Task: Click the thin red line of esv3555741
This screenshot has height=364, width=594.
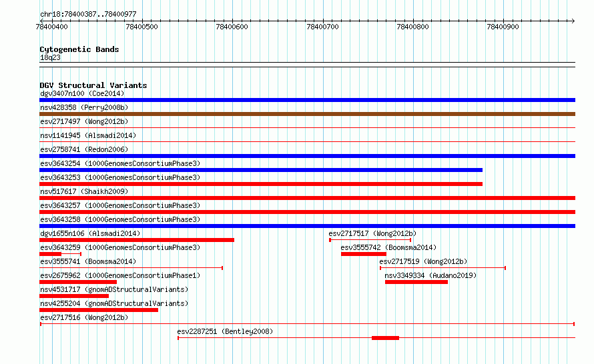Action: coord(131,268)
